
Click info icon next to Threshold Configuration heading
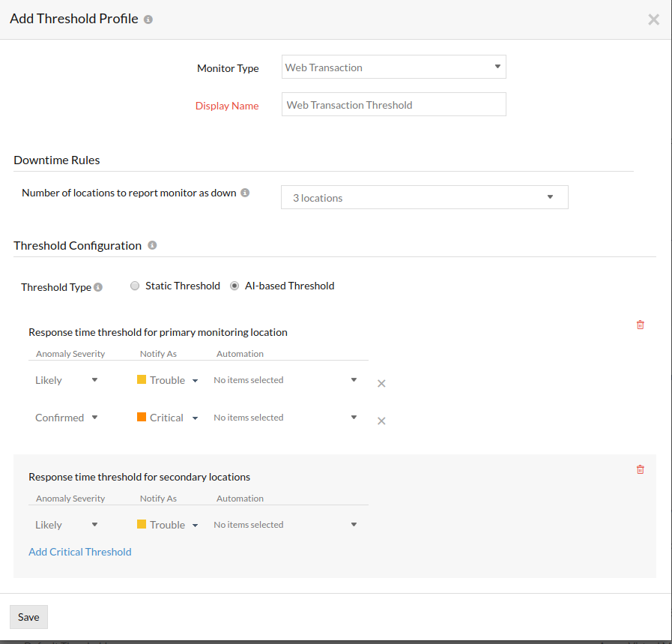[x=152, y=245]
